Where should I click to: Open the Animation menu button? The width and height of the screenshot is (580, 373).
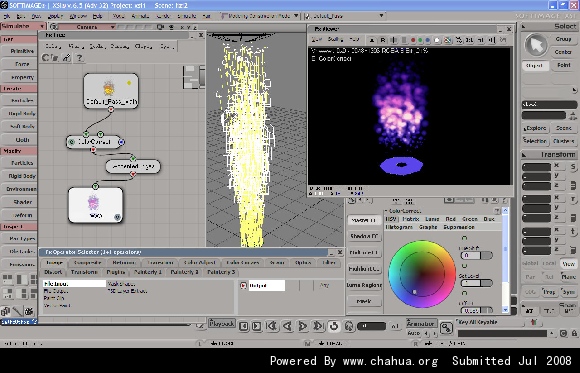[x=421, y=323]
